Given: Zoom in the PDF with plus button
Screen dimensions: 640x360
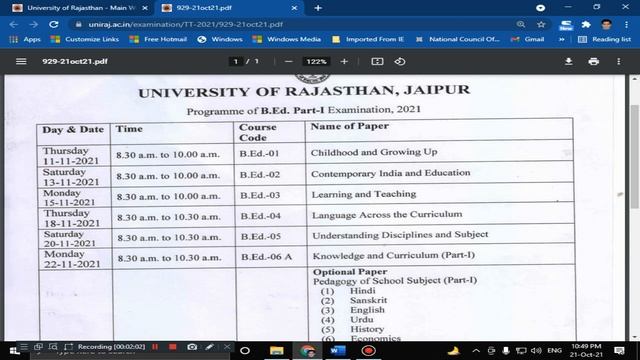Looking at the screenshot, I should (x=344, y=62).
